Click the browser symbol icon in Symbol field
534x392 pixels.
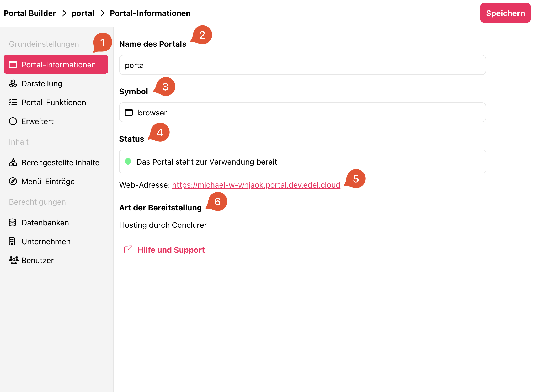[x=129, y=113]
